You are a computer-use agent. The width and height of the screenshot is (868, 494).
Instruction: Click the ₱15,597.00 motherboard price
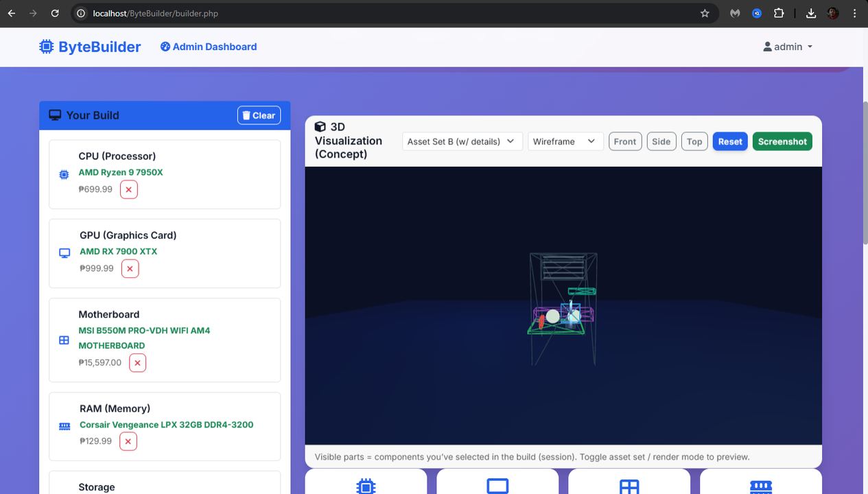pos(100,362)
